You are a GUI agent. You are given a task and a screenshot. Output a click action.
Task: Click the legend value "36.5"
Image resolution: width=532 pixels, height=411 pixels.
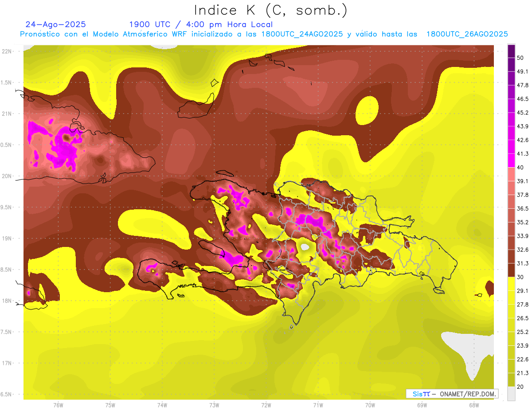tap(523, 208)
